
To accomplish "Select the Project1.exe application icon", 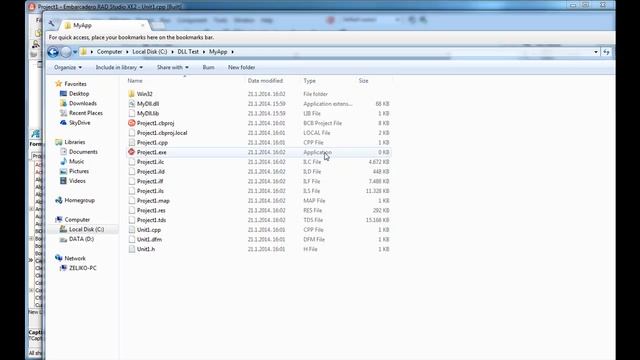I will click(x=131, y=152).
